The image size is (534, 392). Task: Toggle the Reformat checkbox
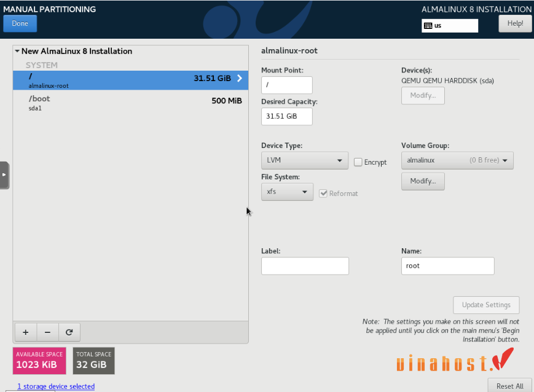point(323,194)
